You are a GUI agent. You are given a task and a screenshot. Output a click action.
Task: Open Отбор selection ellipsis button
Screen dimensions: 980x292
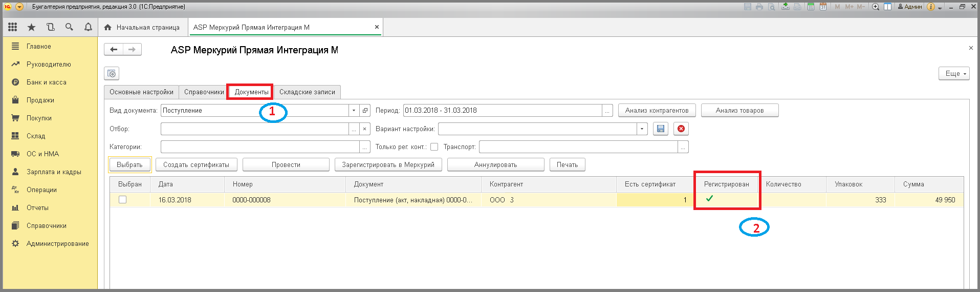click(354, 129)
